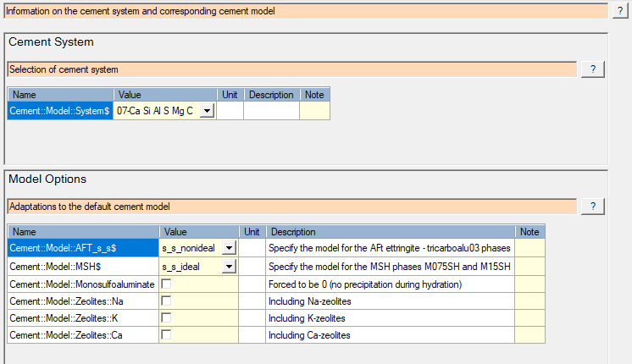This screenshot has height=364, width=632.
Task: Click the Note cell of the AFT_s_s$ row
Action: point(529,248)
